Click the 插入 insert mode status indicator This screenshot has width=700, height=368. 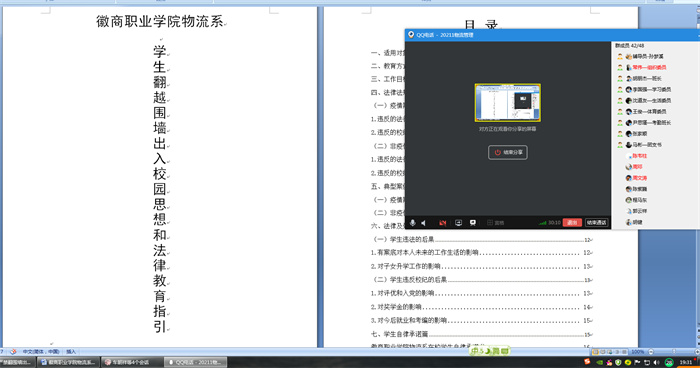[x=71, y=351]
